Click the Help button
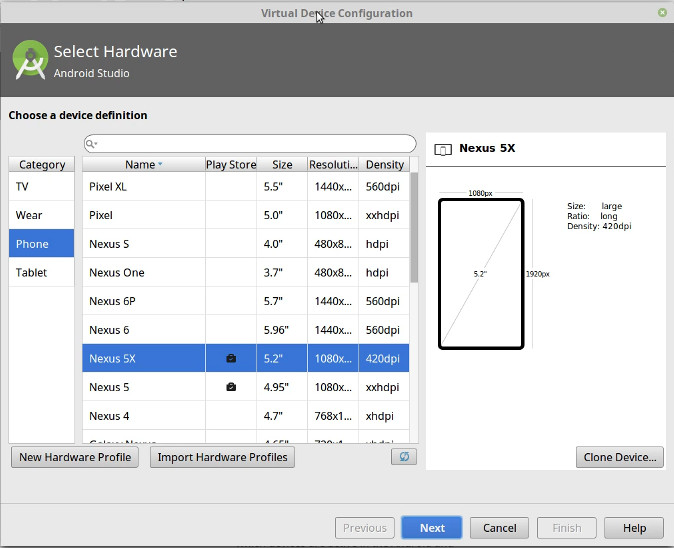Screen dimensions: 674x548 pos(634,527)
